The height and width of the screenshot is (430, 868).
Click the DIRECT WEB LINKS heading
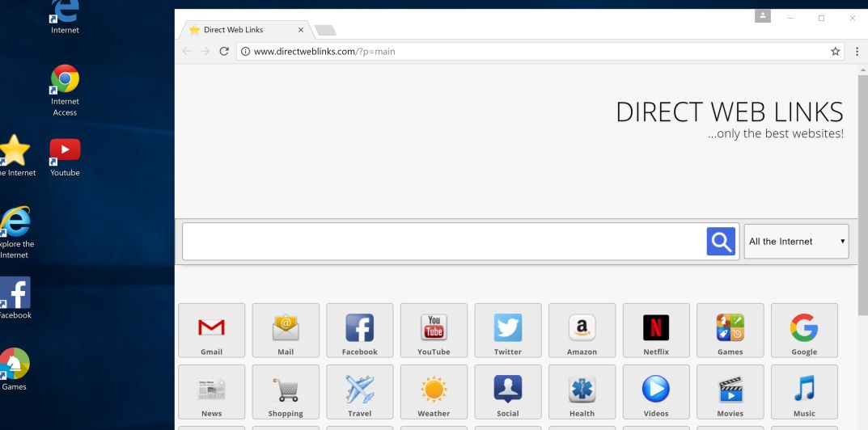tap(730, 112)
